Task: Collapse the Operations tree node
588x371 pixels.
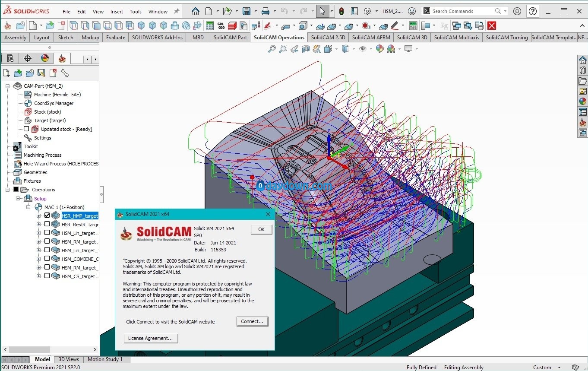Action: point(7,190)
